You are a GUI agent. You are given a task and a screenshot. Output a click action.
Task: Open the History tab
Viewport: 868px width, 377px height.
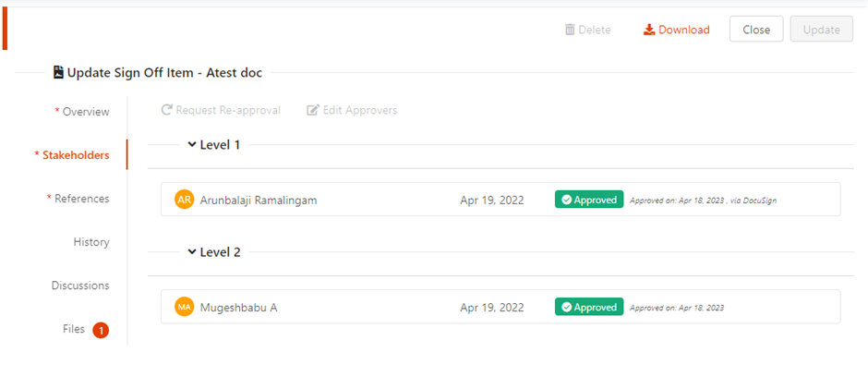pos(91,242)
